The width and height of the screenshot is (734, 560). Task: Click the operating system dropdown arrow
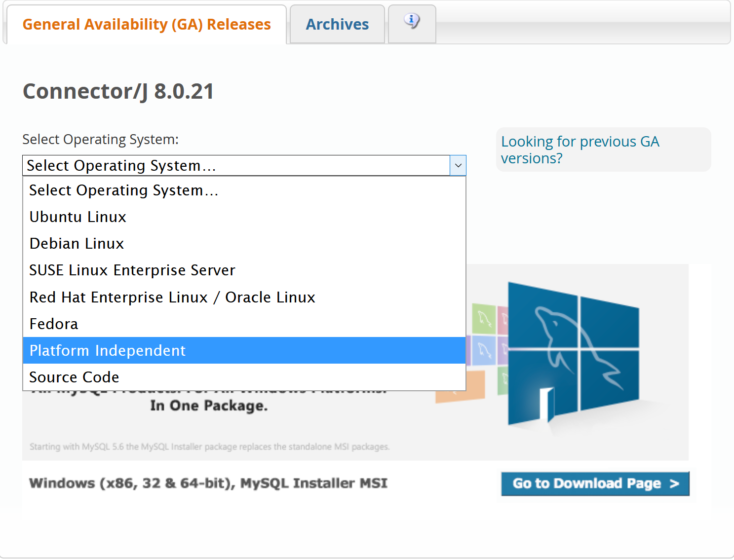pos(458,166)
